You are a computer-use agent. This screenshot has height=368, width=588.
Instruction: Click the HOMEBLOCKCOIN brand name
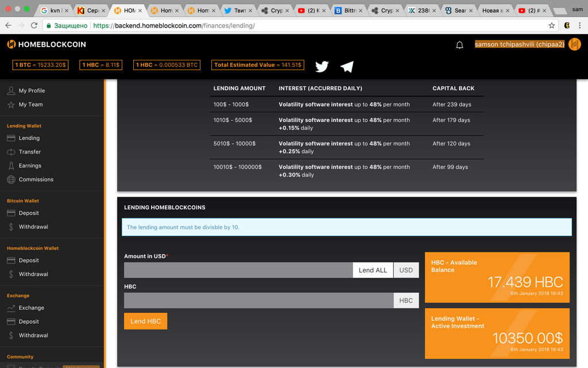pyautogui.click(x=52, y=44)
